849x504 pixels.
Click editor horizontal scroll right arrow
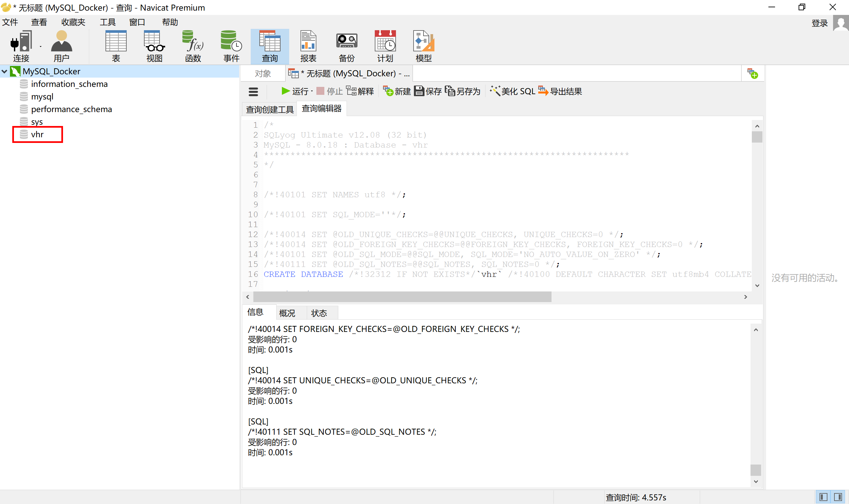pyautogui.click(x=746, y=297)
